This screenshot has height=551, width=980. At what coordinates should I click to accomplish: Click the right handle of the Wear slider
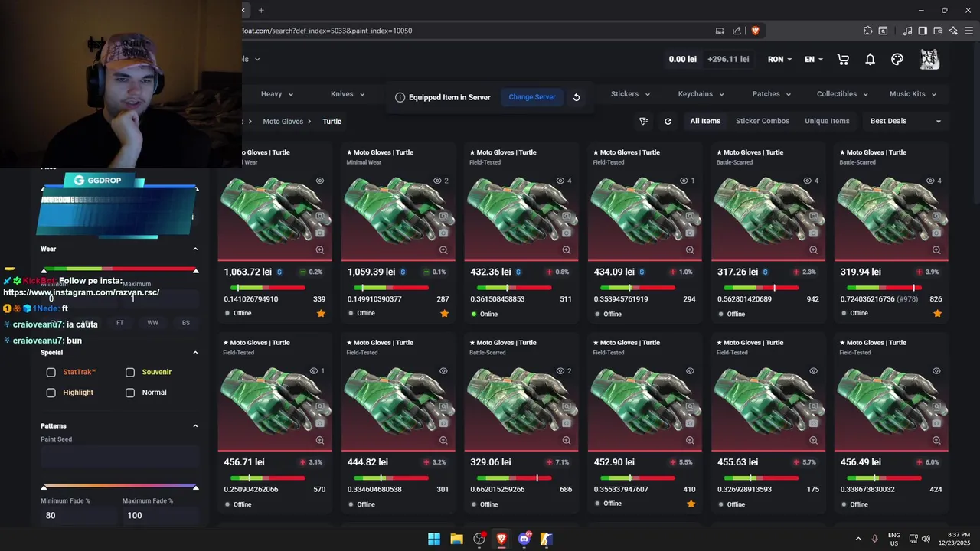tap(195, 271)
